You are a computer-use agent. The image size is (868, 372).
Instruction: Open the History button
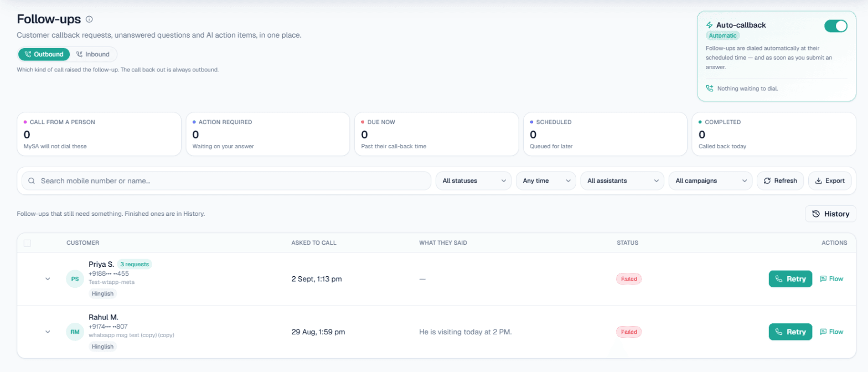tap(830, 214)
